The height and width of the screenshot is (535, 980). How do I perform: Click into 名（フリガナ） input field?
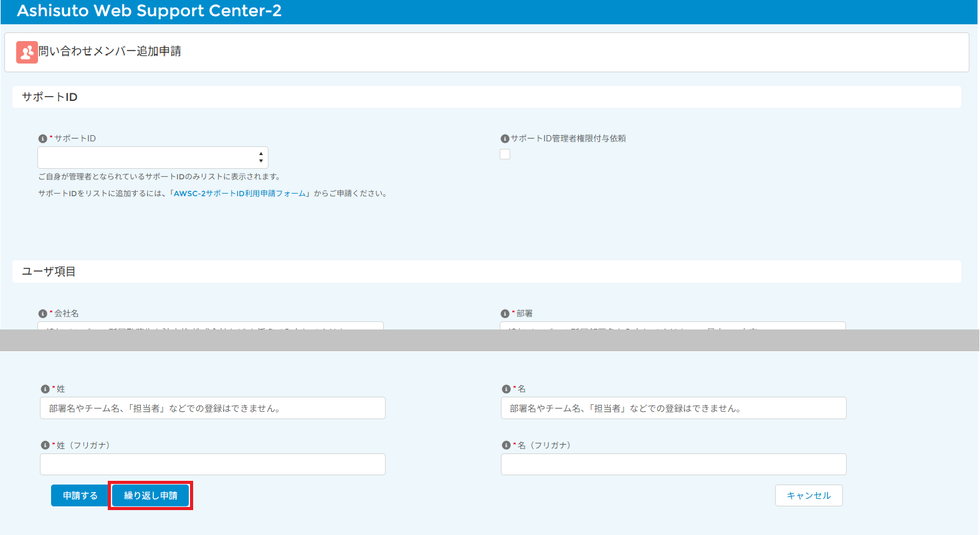click(x=673, y=465)
